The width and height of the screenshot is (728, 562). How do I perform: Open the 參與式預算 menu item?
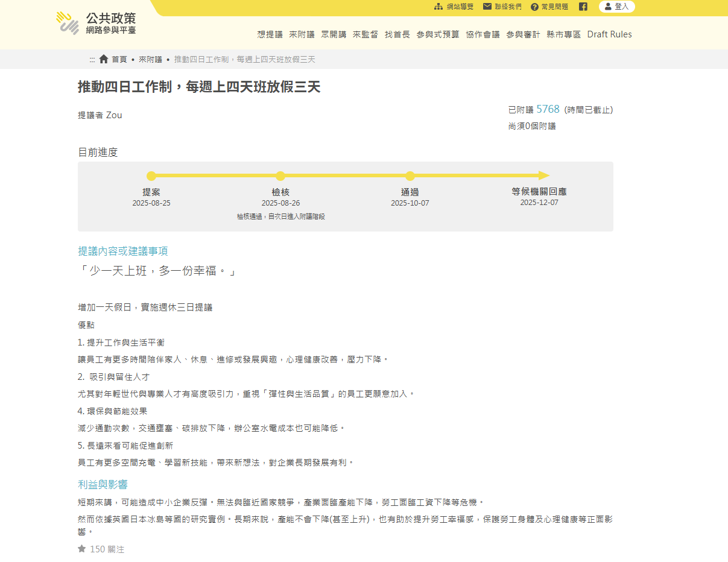pyautogui.click(x=438, y=34)
